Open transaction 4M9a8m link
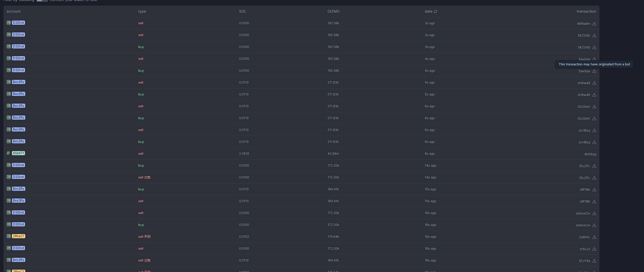644x272 pixels. (x=583, y=24)
